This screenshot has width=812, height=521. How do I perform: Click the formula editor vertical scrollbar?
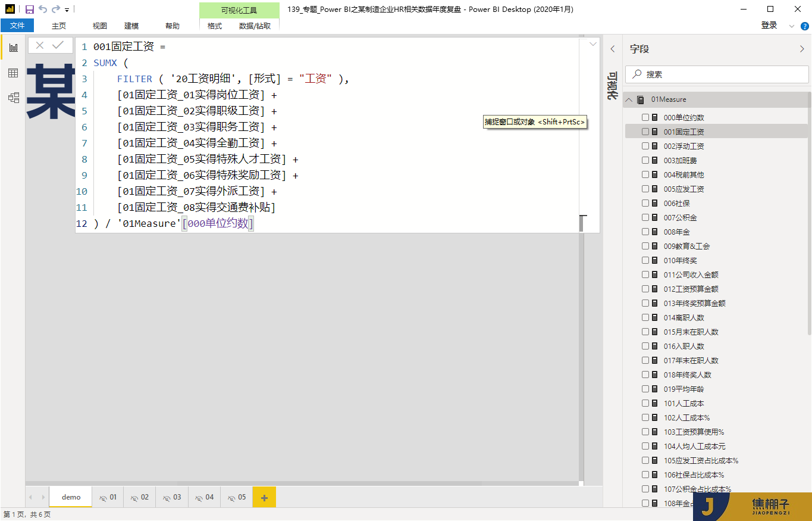(x=582, y=223)
